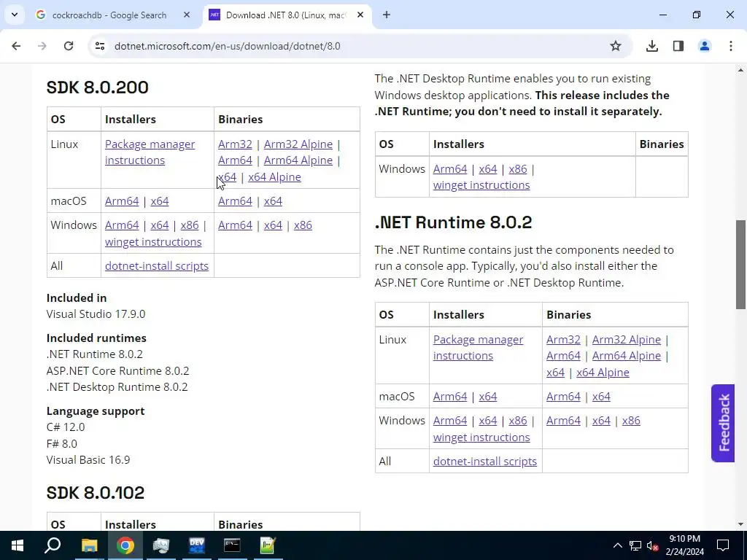
Task: Download SDK 8.0.200 macOS x64 installer
Action: [x=160, y=201]
